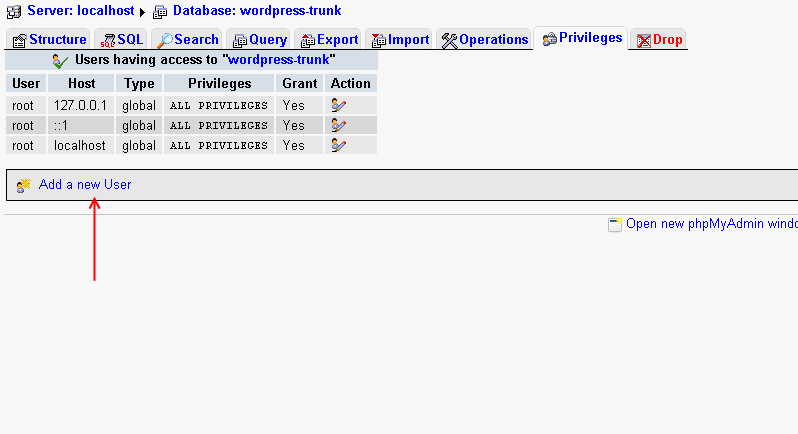Click edit privileges icon for root 127.0.0.1
Viewport: 798px width, 434px height.
338,105
